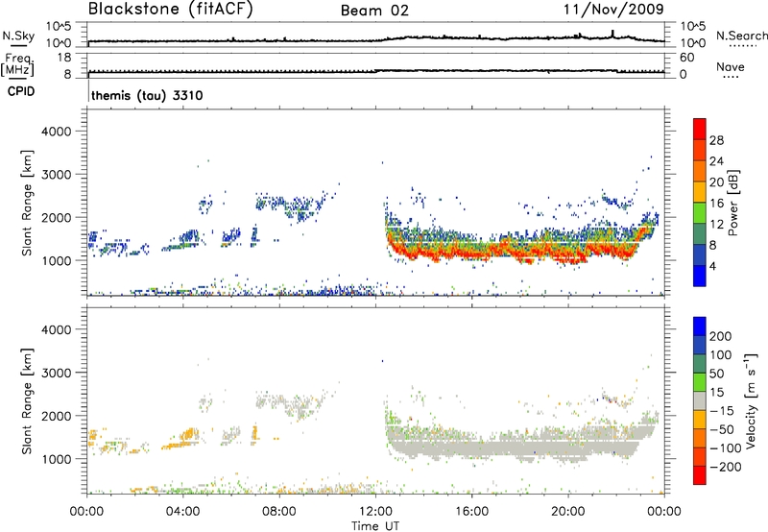
Task: Select the bright blue band below 4 dB
Action: pyautogui.click(x=700, y=276)
